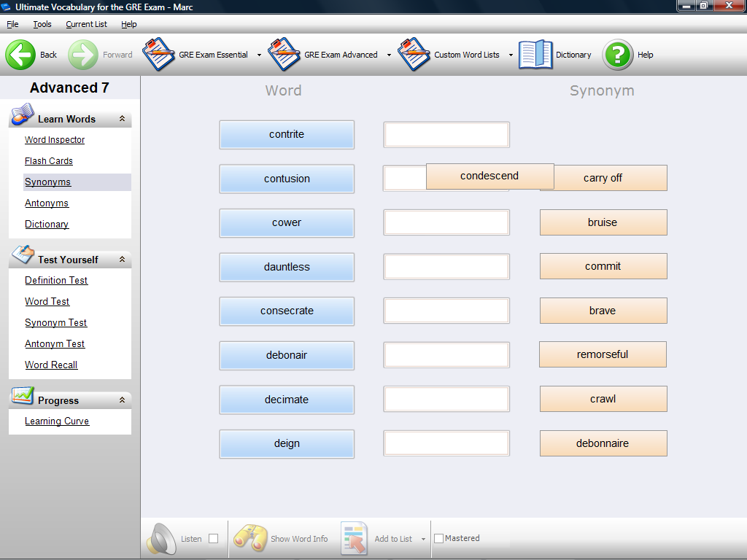Screen dimensions: 747x560
Task: Open Dictionary link under Learn Words
Action: click(x=47, y=224)
